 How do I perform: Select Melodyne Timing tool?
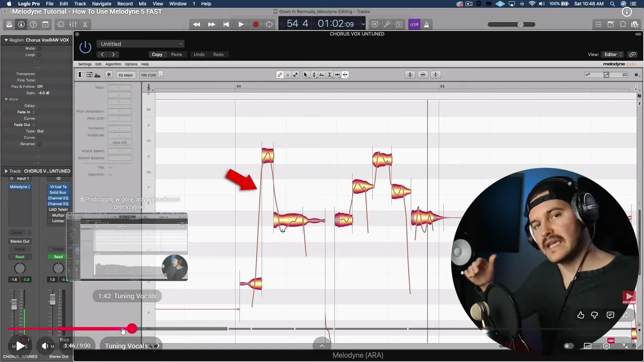coord(337,75)
